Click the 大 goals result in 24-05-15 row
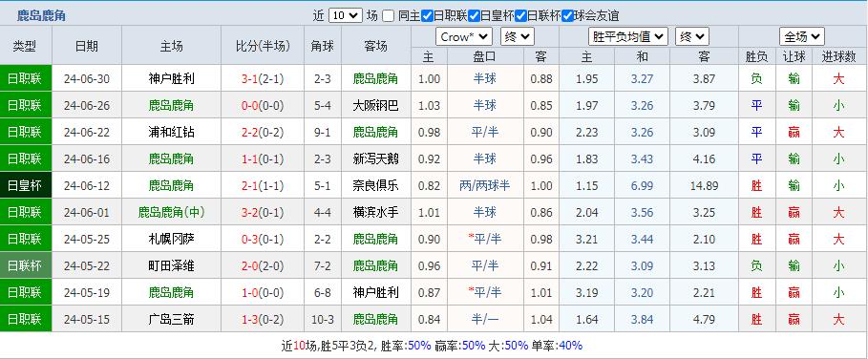The width and height of the screenshot is (868, 359). tap(838, 319)
